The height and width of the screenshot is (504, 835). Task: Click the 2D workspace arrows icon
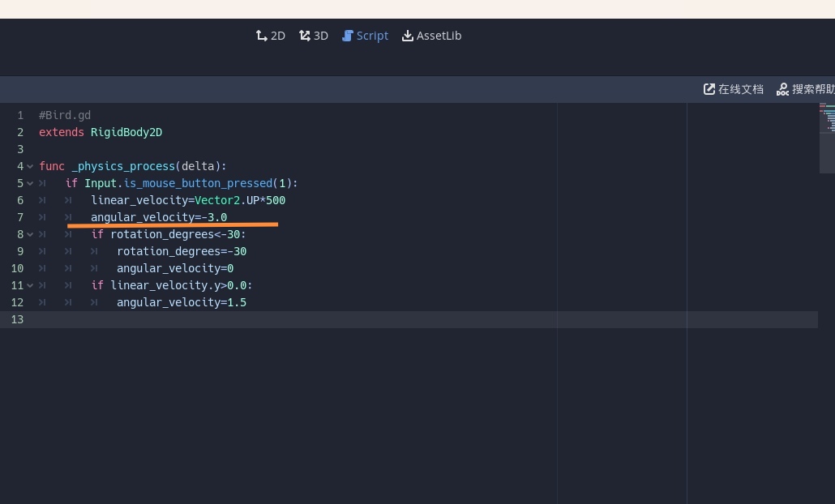click(x=262, y=36)
